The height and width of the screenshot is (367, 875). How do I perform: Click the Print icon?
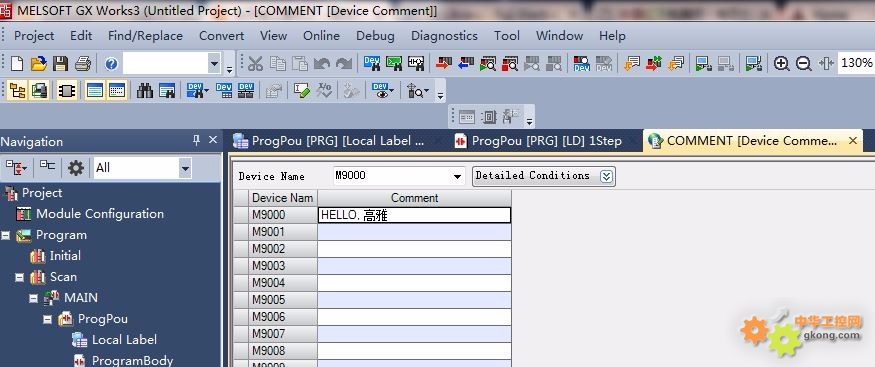tap(83, 64)
